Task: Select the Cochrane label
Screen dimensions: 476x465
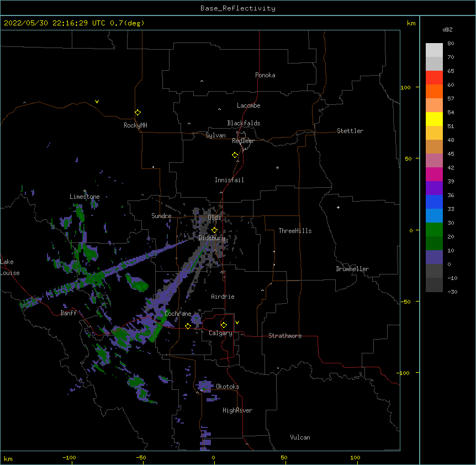Action: tap(178, 314)
